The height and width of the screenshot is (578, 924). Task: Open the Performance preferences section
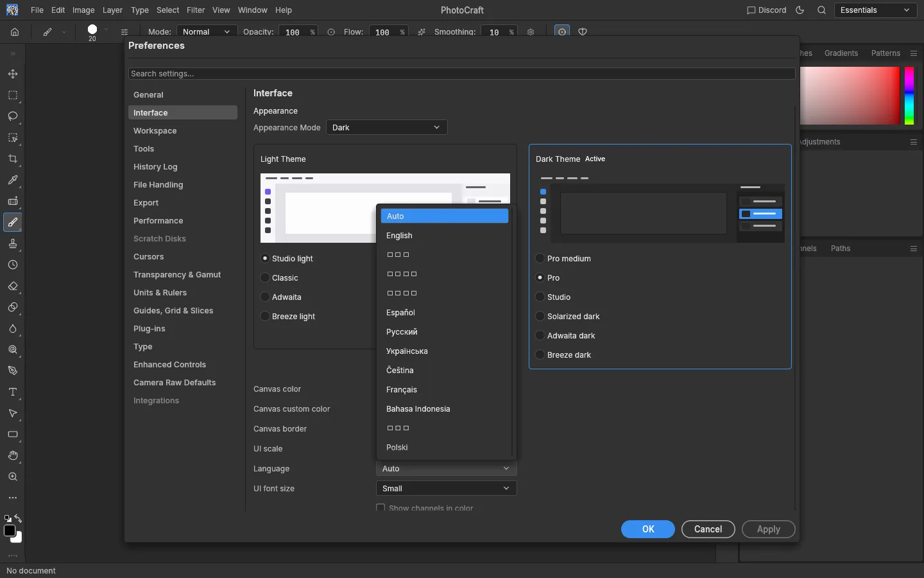(x=183, y=220)
